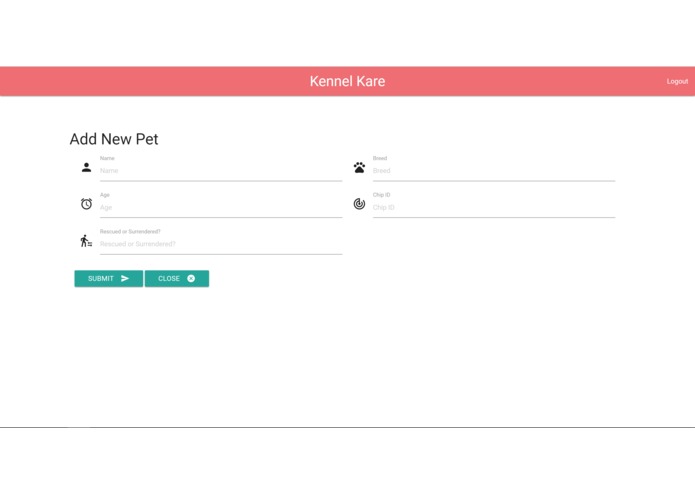Click the person icon beside Name field
This screenshot has height=494, width=695.
(x=86, y=167)
